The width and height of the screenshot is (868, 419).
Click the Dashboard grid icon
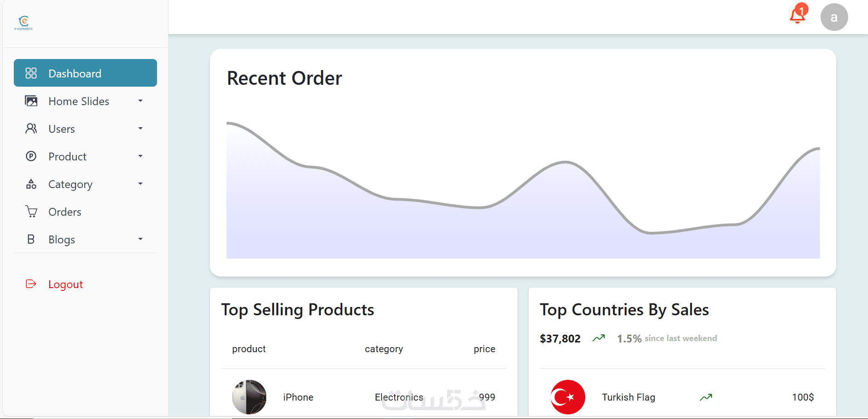click(31, 73)
